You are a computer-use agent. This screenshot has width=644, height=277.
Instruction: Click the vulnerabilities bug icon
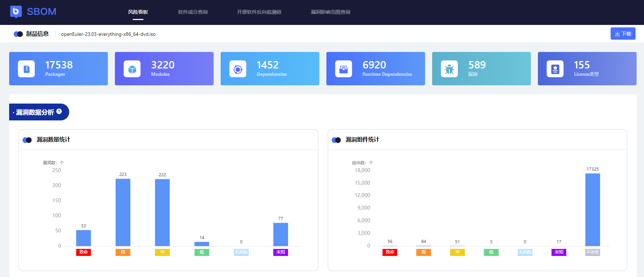(x=449, y=69)
